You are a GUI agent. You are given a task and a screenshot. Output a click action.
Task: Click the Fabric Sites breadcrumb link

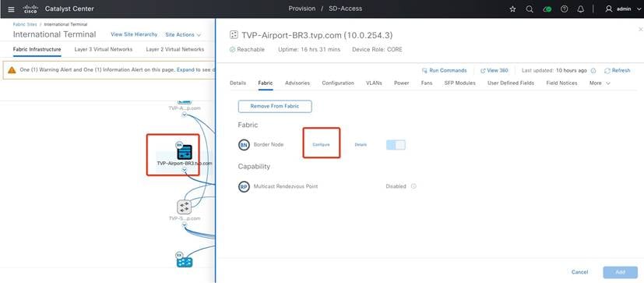[25, 24]
